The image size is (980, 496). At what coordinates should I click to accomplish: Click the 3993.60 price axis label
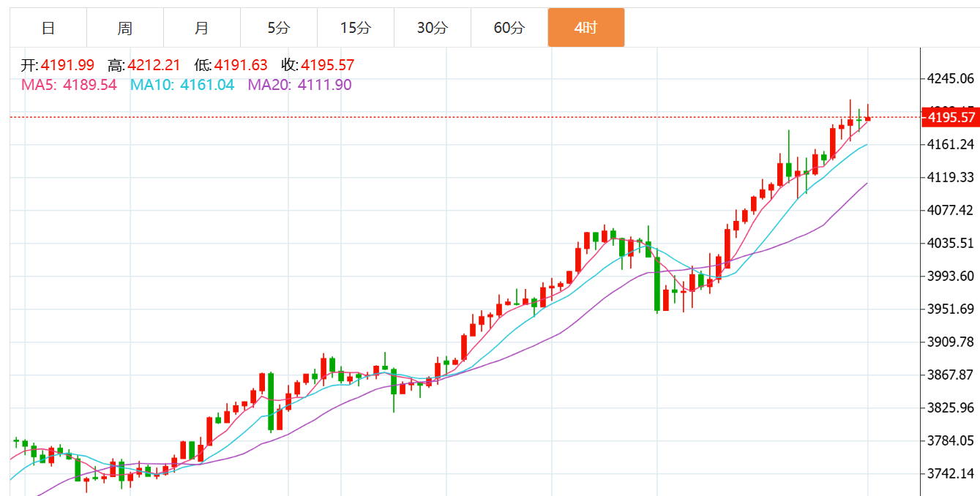950,276
